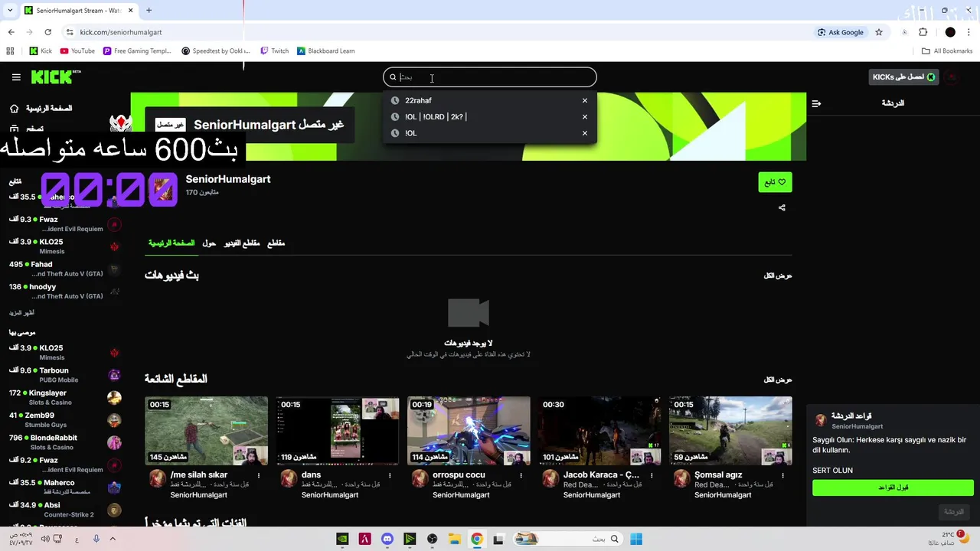Open Fahad channel in sidebar

point(64,269)
